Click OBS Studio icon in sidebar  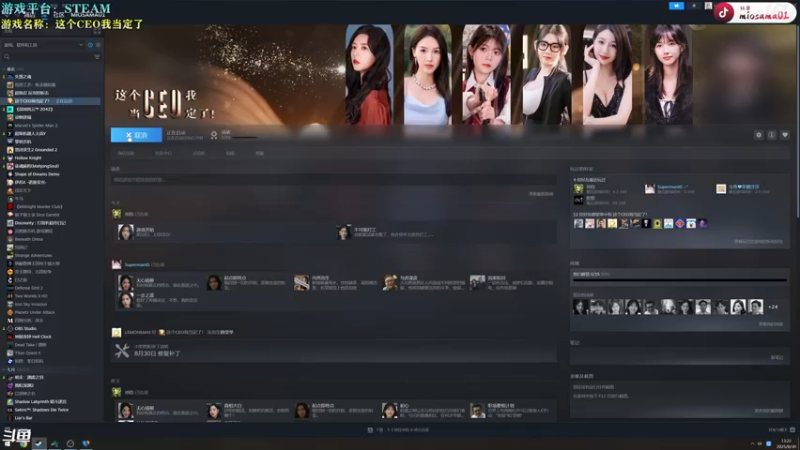10,329
